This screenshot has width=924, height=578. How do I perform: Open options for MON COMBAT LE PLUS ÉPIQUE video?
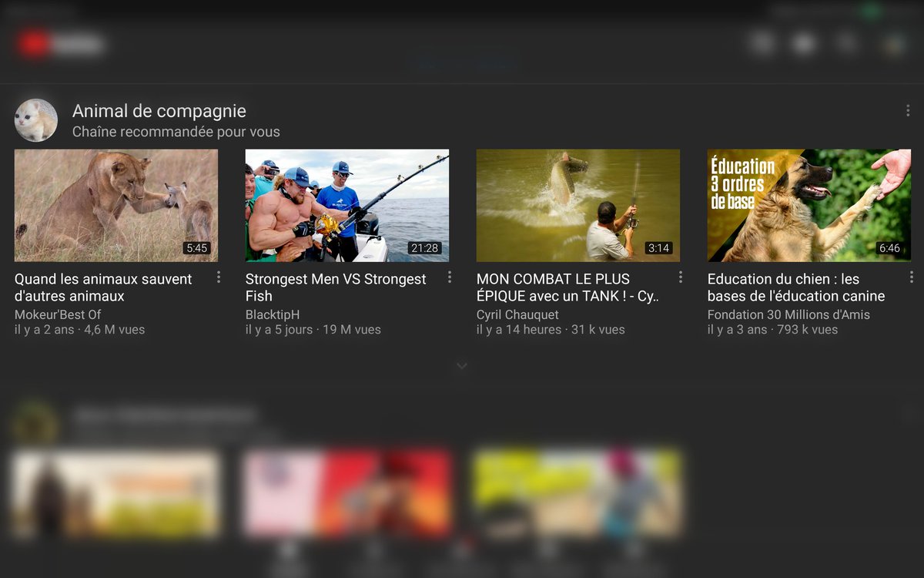681,277
